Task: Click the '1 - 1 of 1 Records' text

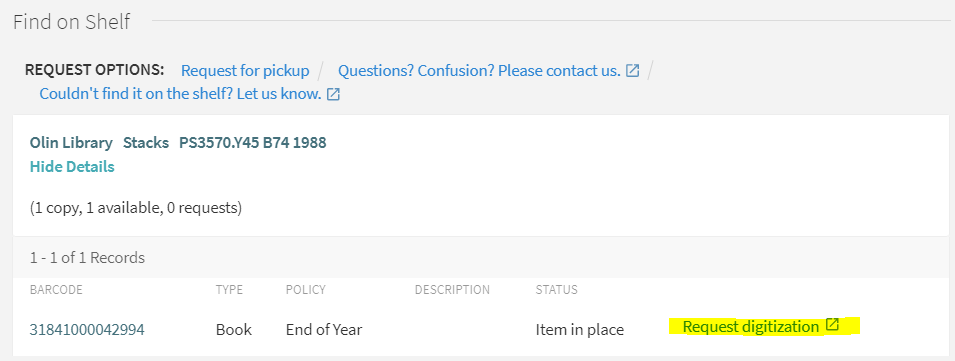Action: [87, 258]
